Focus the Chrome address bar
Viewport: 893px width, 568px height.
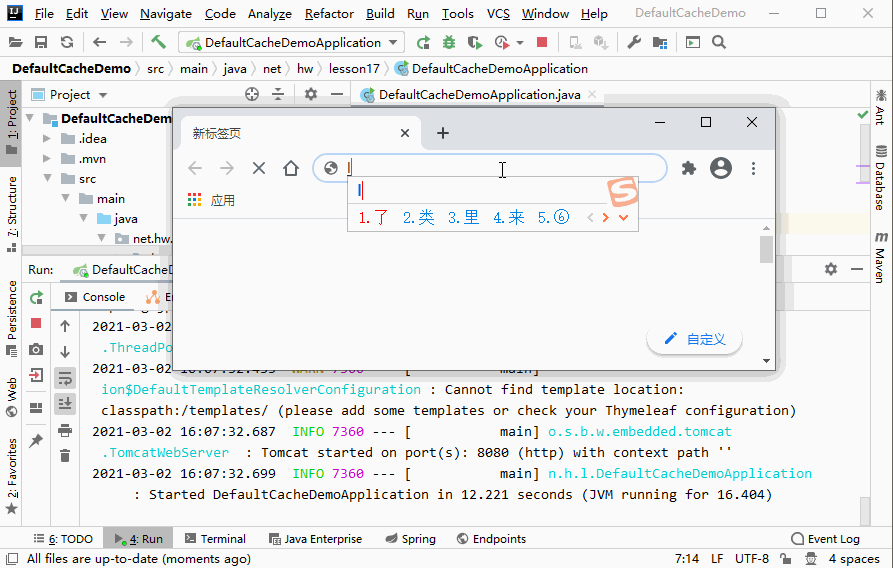point(490,168)
